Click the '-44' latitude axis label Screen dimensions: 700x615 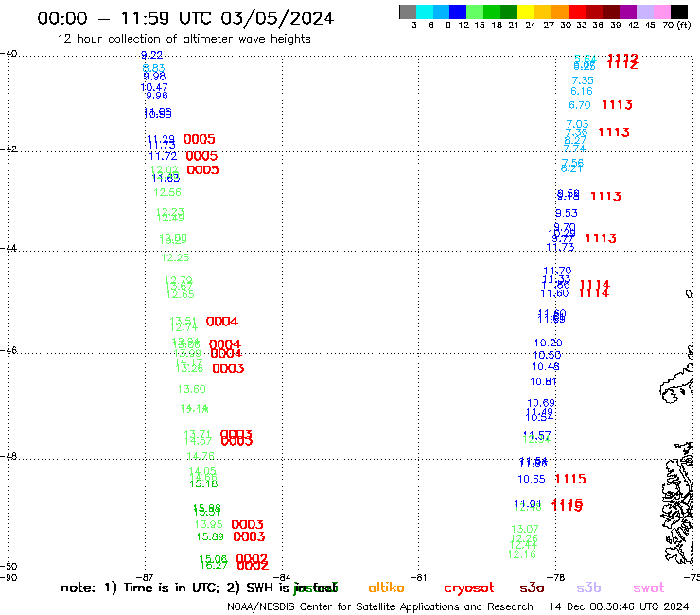9,248
